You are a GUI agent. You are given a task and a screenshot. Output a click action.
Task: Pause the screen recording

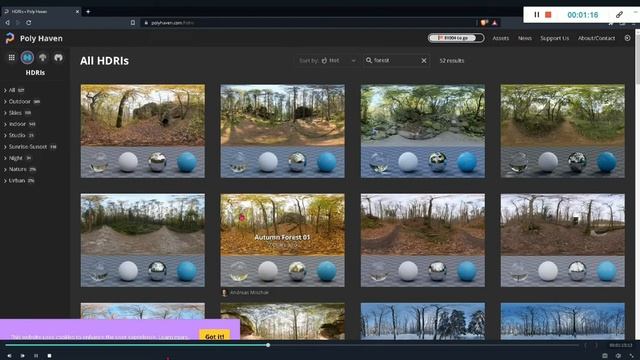point(537,15)
